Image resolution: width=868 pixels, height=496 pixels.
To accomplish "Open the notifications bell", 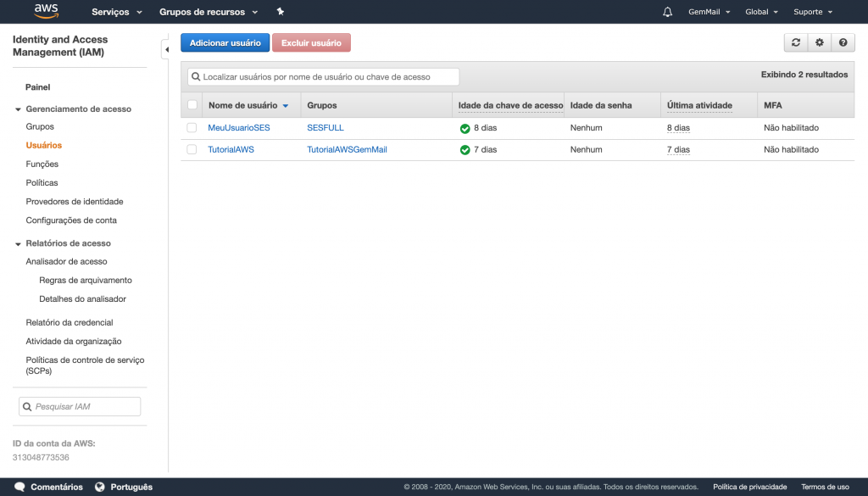I will pos(668,12).
